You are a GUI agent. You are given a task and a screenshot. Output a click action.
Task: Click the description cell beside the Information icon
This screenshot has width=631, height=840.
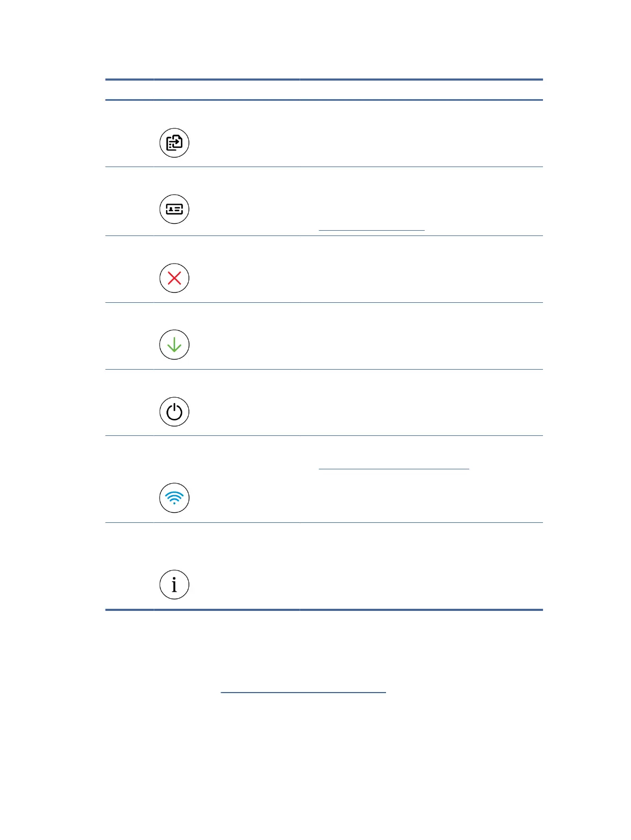[x=420, y=566]
